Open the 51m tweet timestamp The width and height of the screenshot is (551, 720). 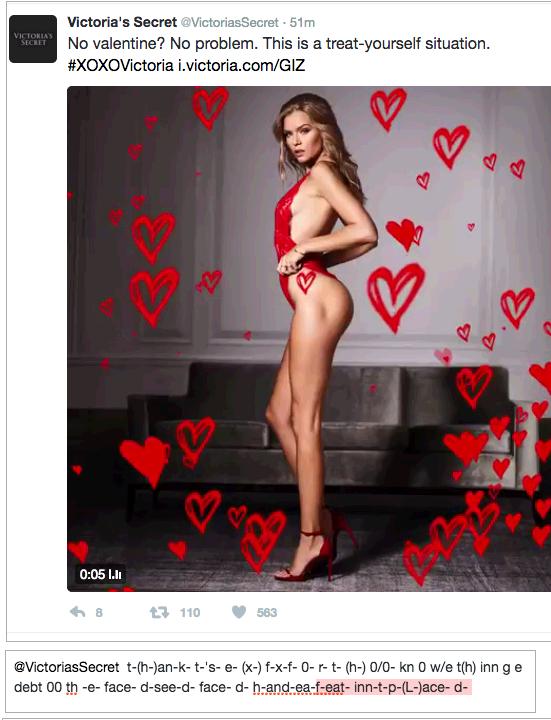click(x=302, y=22)
